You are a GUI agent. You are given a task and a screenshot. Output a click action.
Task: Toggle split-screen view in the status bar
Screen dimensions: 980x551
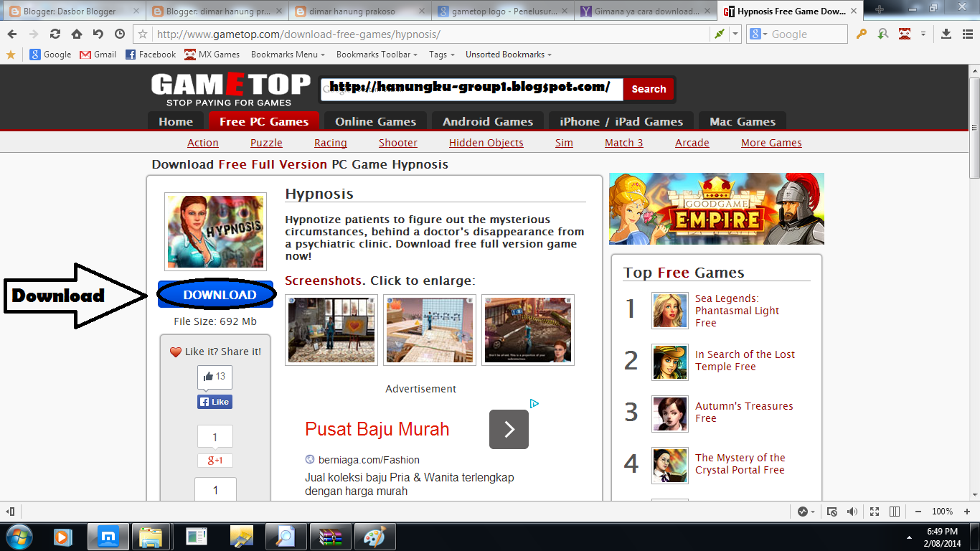coord(894,512)
